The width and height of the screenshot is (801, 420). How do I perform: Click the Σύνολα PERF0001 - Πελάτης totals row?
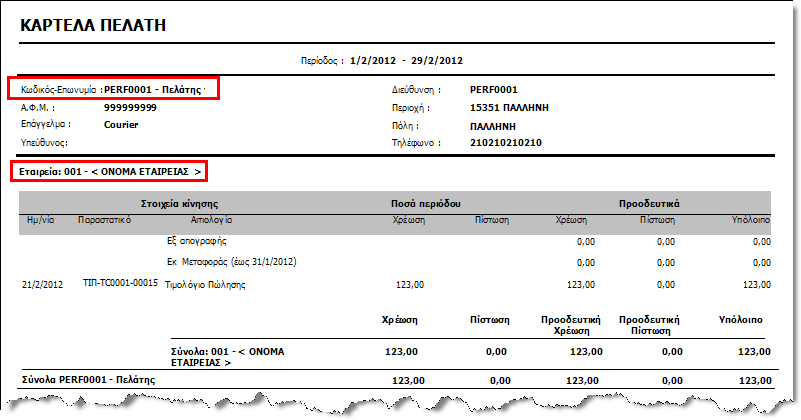point(397,380)
